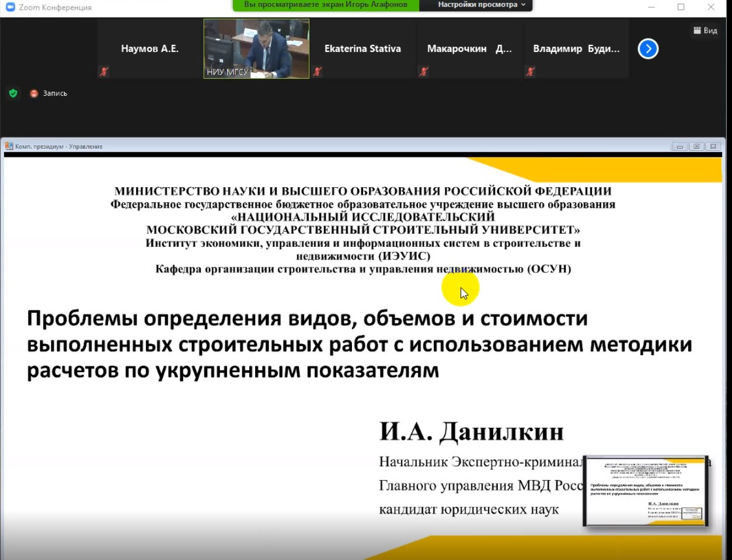Click the muted mic icon on the Ekaterina Stativa tile

317,72
